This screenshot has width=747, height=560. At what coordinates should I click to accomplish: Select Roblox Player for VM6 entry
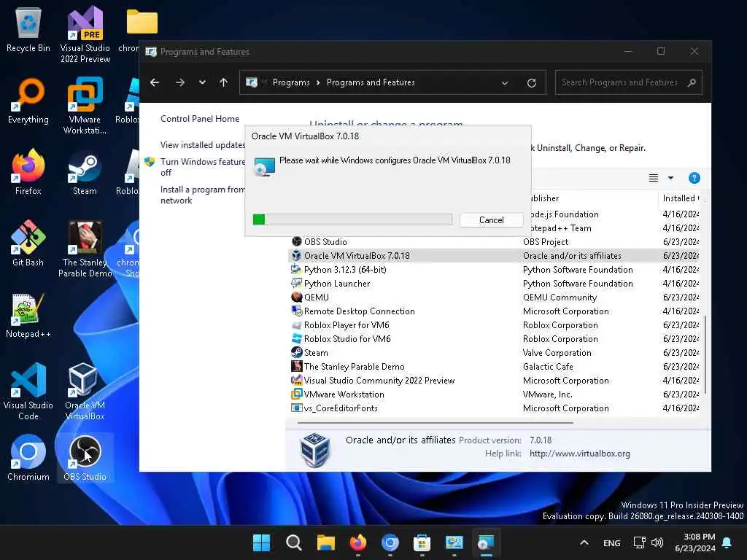click(495, 324)
